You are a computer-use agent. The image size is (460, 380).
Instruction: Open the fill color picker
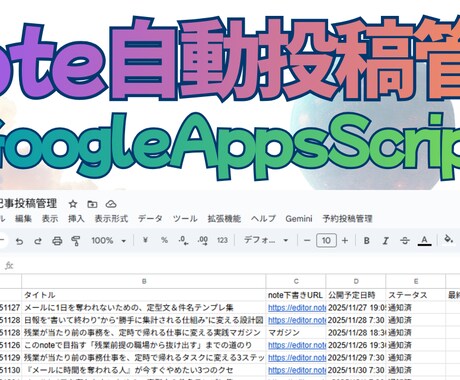click(449, 239)
